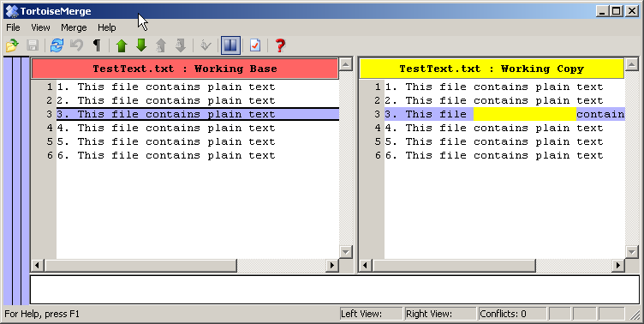644x324 pixels.
Task: Click the window resize grip corner
Action: coord(635,315)
